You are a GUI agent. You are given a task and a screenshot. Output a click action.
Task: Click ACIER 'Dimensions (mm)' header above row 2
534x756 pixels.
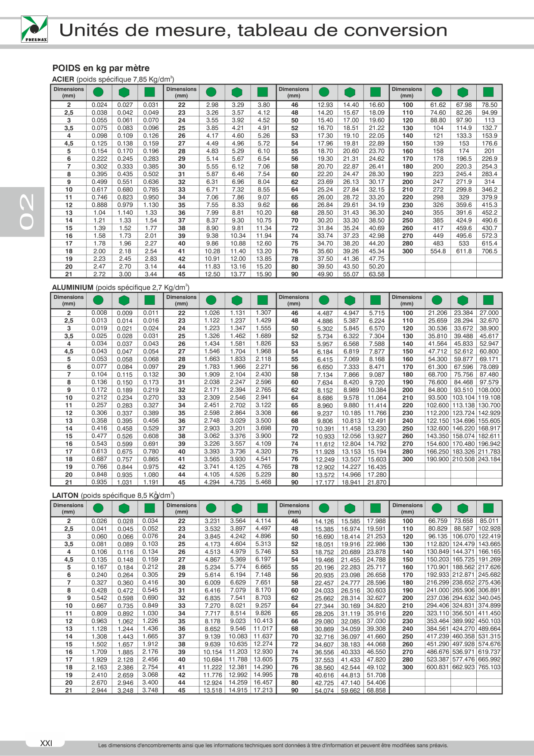pos(68,92)
